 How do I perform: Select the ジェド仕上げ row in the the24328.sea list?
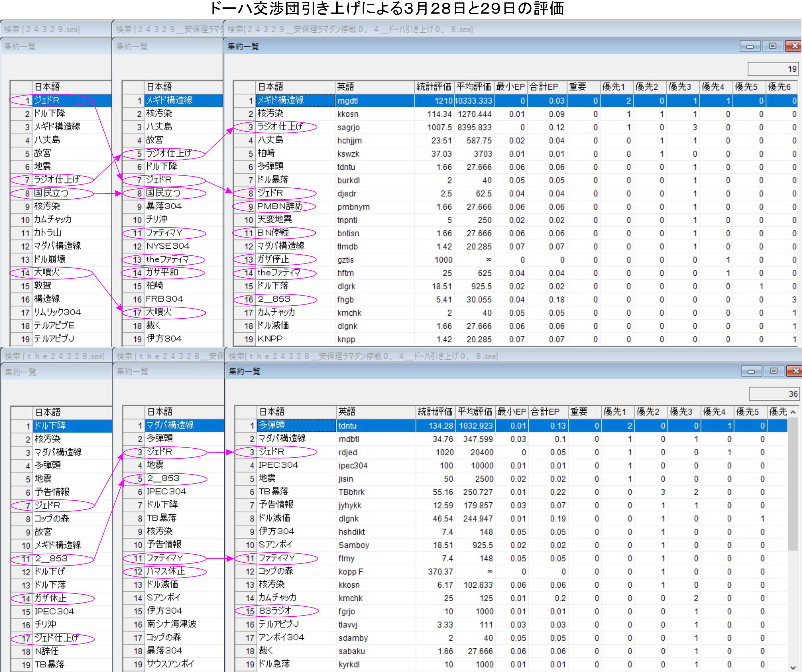point(62,638)
